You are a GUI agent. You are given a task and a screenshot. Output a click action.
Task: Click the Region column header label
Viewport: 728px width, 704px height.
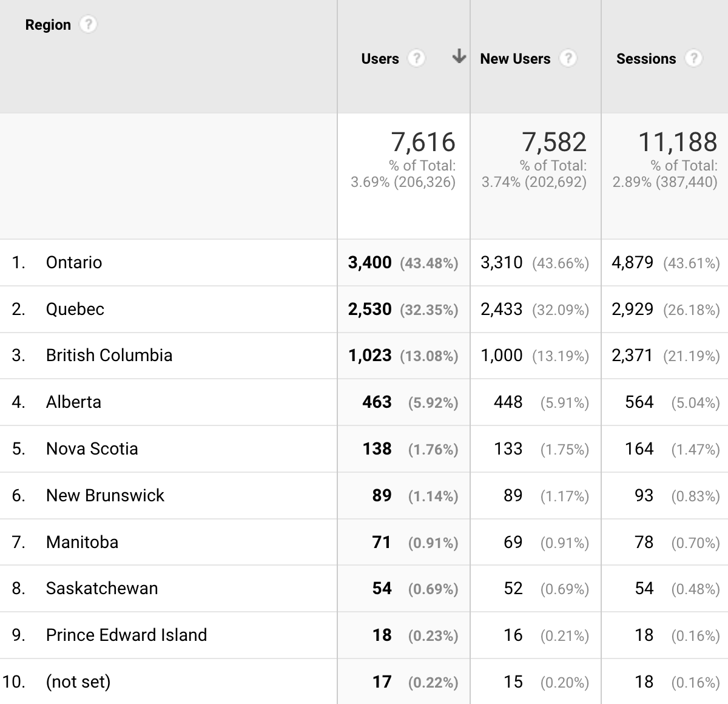48,25
